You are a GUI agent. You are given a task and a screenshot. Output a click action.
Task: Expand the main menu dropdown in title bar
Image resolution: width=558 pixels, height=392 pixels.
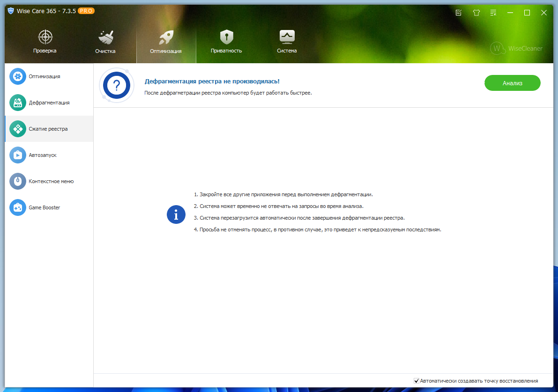493,13
